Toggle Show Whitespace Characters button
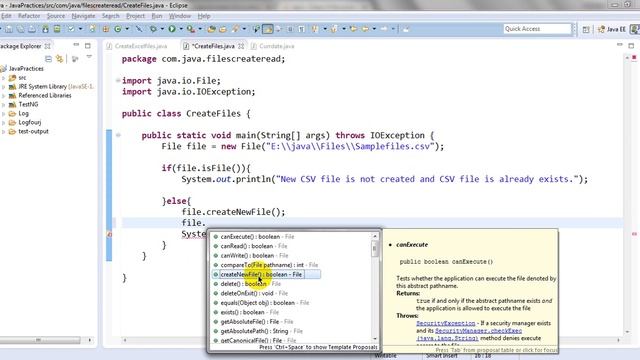Screen dimensions: 640x360 (301, 29)
